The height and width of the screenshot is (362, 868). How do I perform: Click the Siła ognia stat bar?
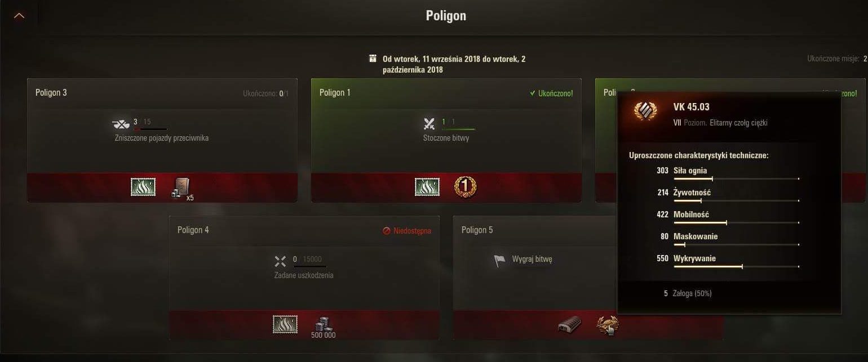click(x=736, y=178)
